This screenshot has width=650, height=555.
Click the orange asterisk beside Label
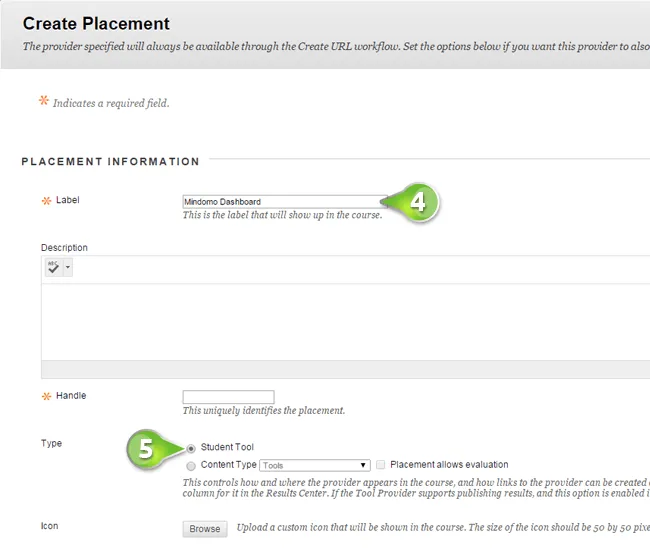pos(45,201)
